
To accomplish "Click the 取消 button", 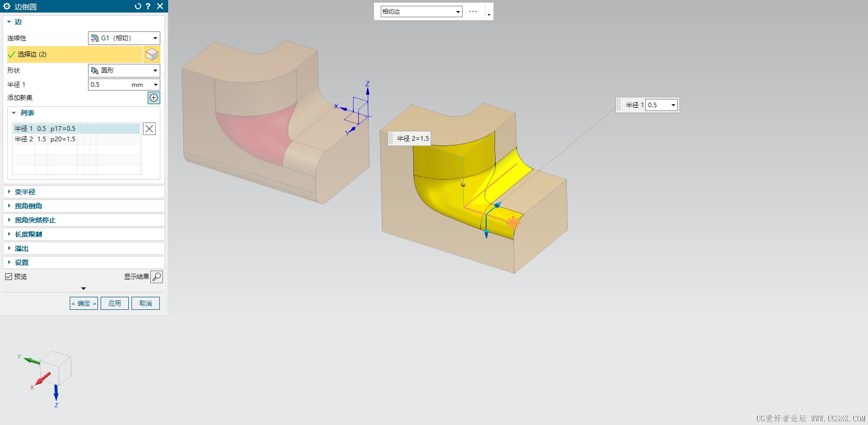I will [x=146, y=304].
